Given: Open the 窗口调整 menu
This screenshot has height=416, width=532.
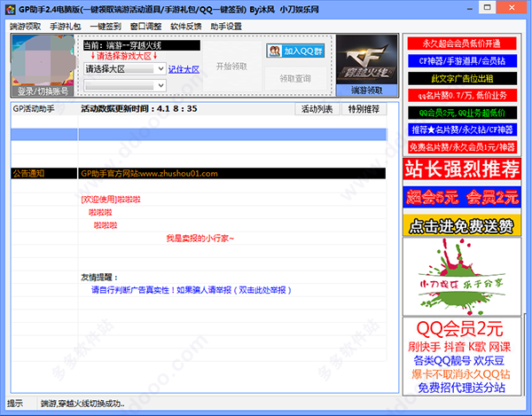Looking at the screenshot, I should [x=146, y=27].
